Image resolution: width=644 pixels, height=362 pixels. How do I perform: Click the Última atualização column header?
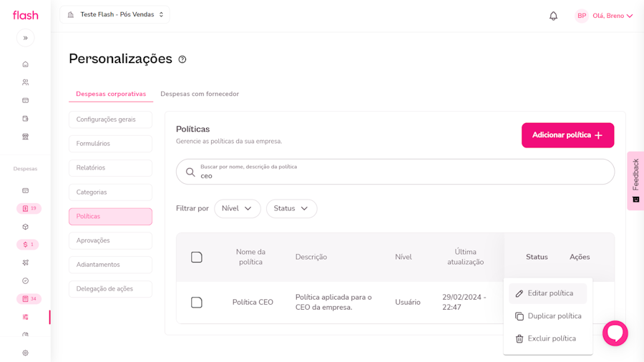[465, 257]
